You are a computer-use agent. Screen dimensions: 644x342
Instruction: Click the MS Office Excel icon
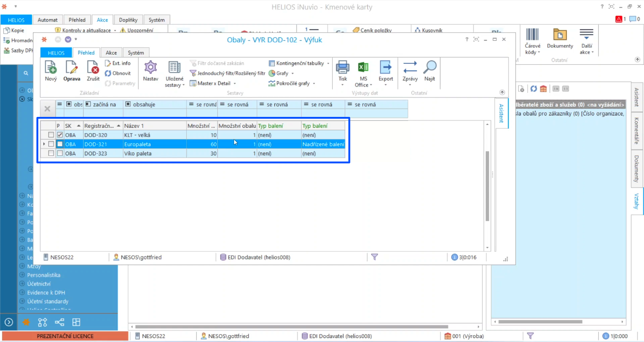tap(363, 68)
